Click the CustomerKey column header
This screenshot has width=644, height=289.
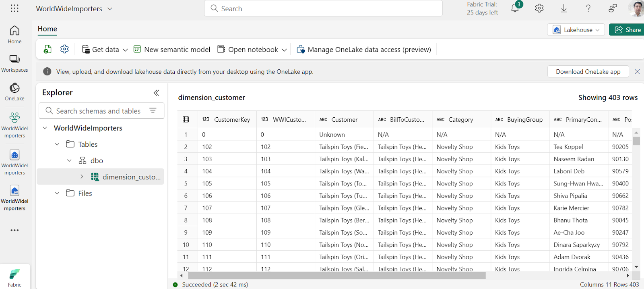[227, 120]
